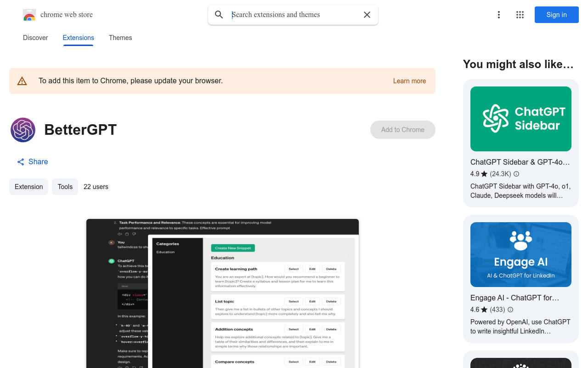Click the share icon beside Share
The height and width of the screenshot is (368, 588).
(x=21, y=162)
